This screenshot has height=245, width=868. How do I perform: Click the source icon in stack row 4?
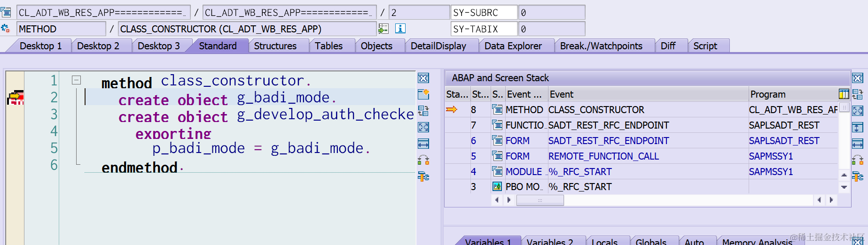497,171
